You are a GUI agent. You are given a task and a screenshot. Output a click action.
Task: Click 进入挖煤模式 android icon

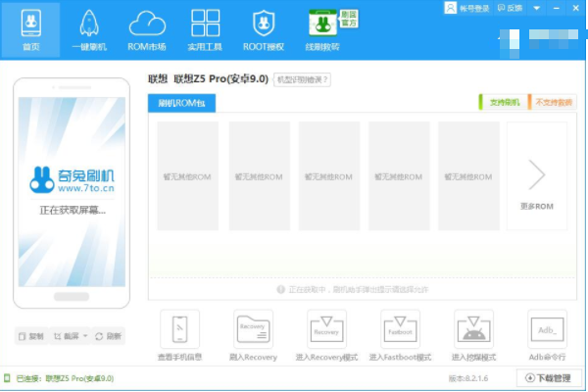[473, 329]
